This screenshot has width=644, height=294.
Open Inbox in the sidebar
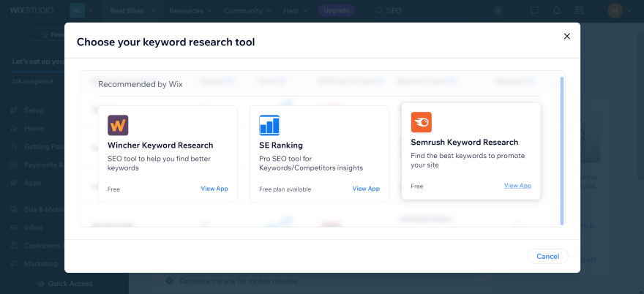pyautogui.click(x=33, y=227)
